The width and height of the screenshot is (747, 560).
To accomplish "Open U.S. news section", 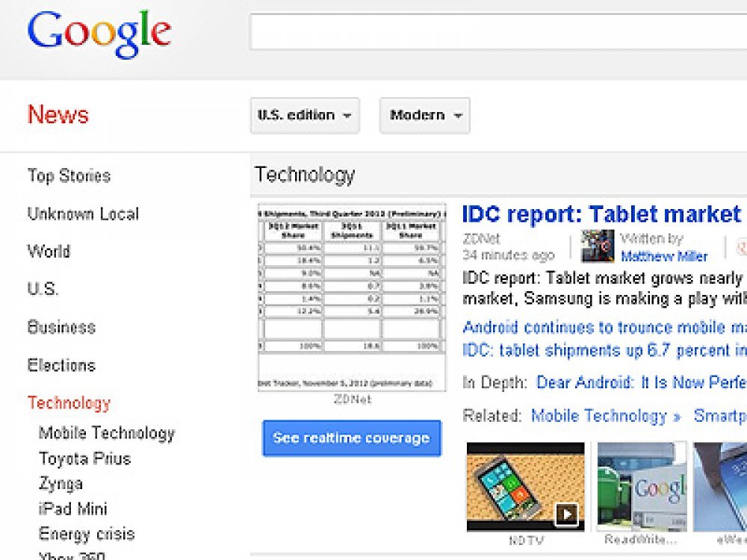I will click(43, 289).
